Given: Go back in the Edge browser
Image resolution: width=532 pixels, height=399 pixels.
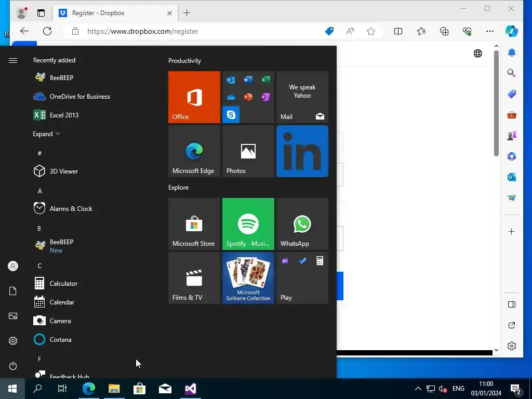Looking at the screenshot, I should tap(24, 31).
